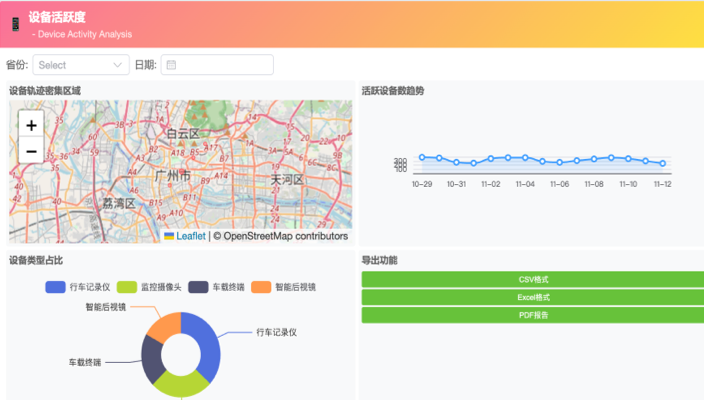Click 荔湾区 label on the map
704x400 pixels.
pyautogui.click(x=119, y=203)
